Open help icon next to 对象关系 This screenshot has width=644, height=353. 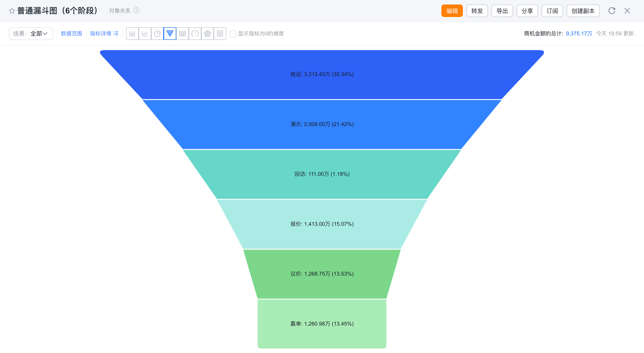point(136,11)
